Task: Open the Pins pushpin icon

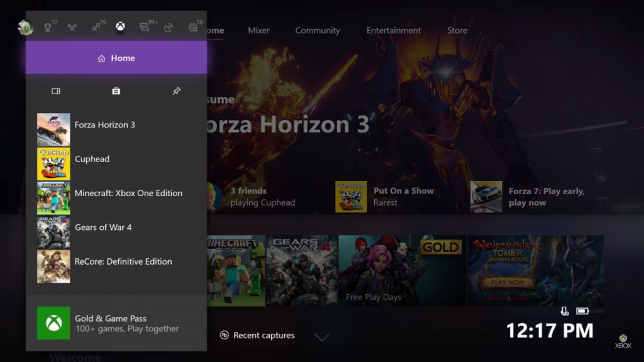Action: pos(177,91)
